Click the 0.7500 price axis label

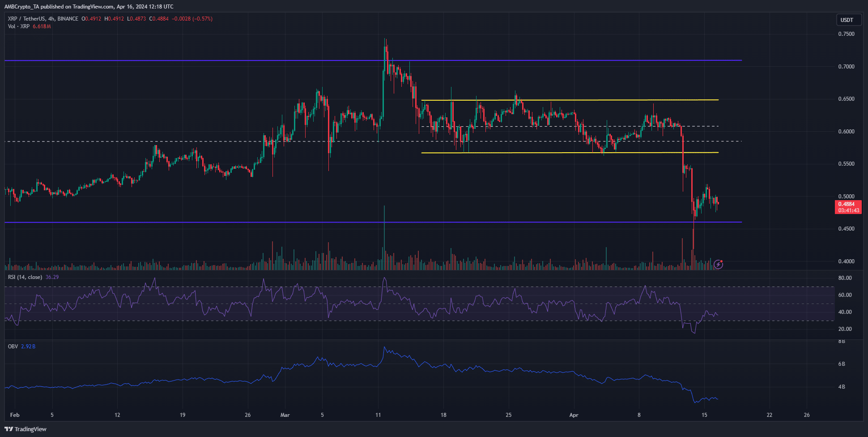pyautogui.click(x=846, y=34)
